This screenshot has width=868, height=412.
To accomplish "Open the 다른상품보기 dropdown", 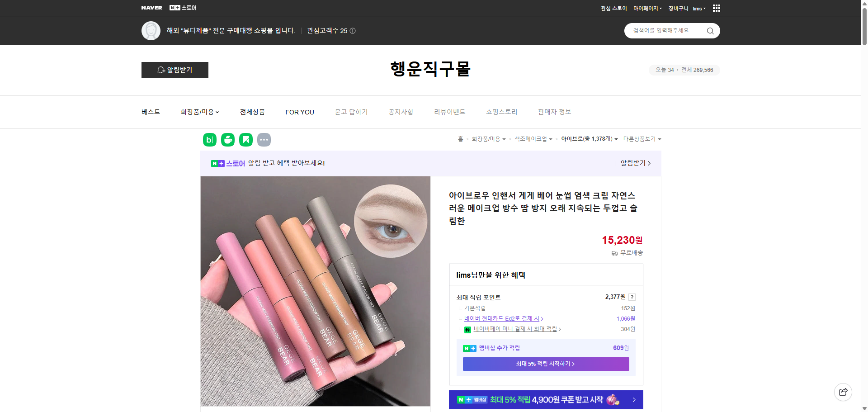I will (642, 139).
